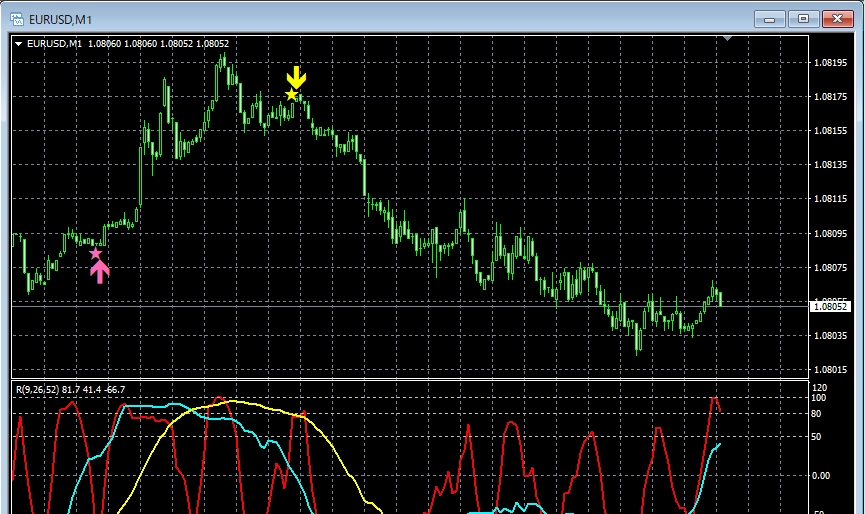
Task: Expand the white triangle next to EURUSD,M1 label
Action: point(19,43)
